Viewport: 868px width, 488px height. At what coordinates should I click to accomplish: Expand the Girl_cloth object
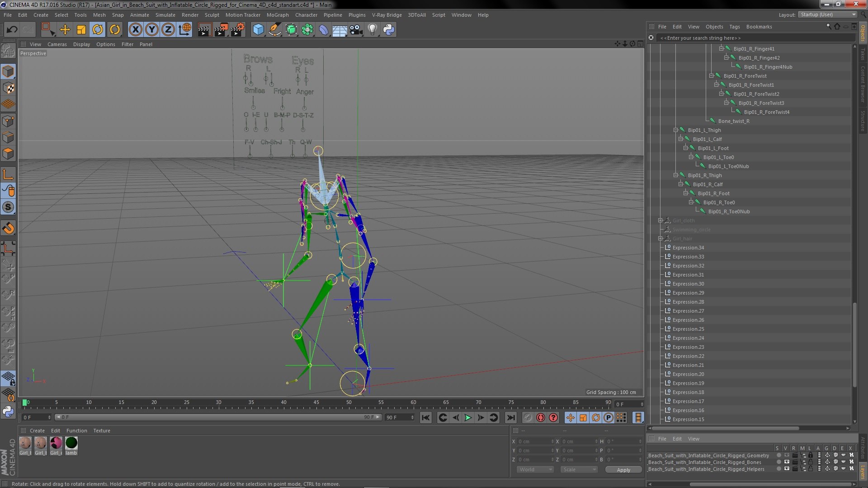660,221
